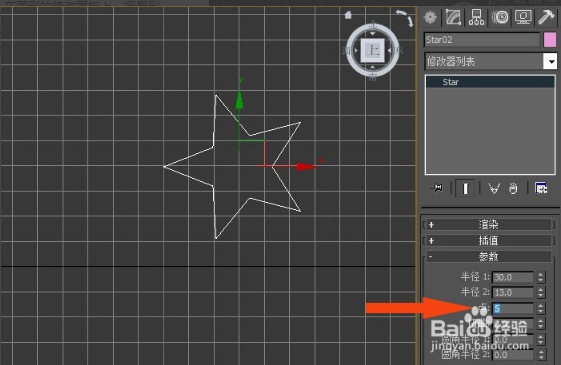Open the pink object color swatch
The height and width of the screenshot is (365, 561).
550,40
